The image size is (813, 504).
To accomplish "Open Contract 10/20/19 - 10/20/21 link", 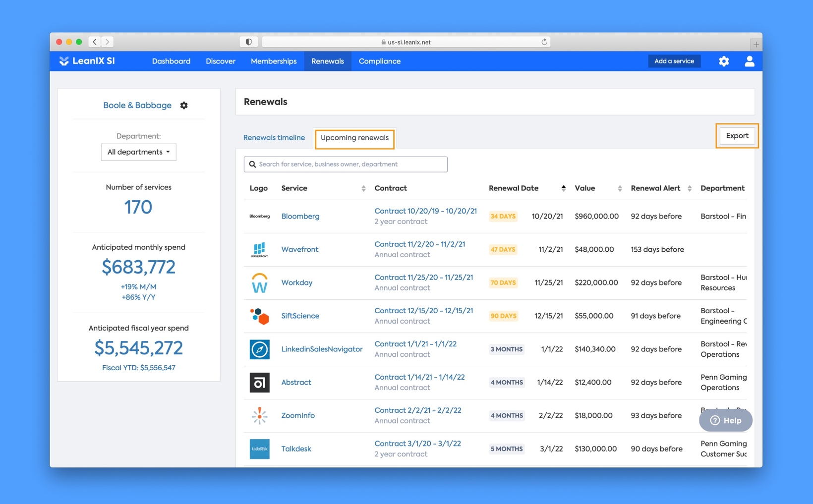I will 426,211.
